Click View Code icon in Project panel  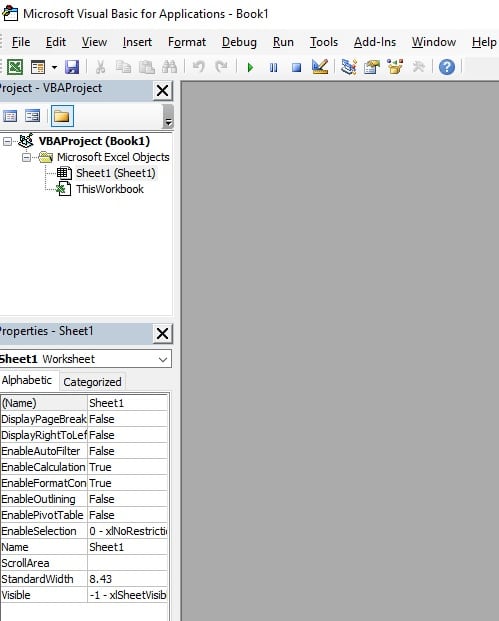[10, 116]
